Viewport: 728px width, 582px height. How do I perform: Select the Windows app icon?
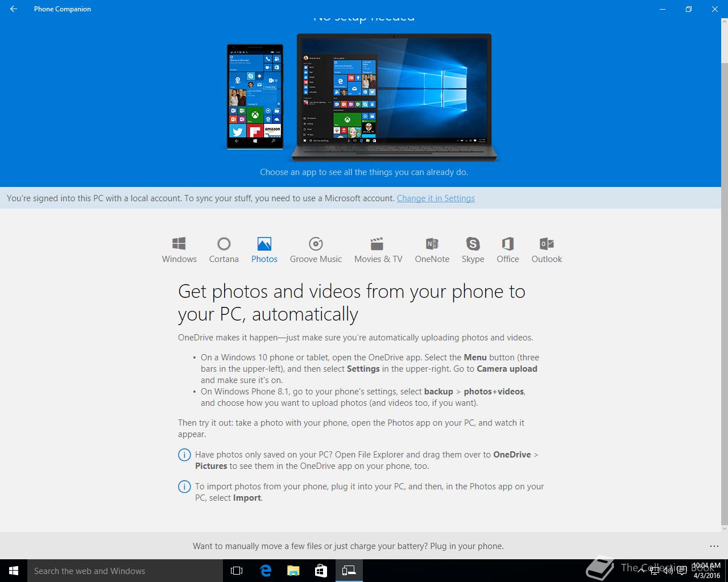[179, 244]
